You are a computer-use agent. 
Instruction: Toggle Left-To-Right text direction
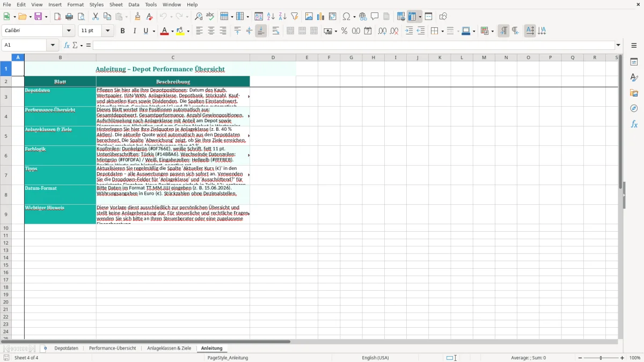coord(503,31)
